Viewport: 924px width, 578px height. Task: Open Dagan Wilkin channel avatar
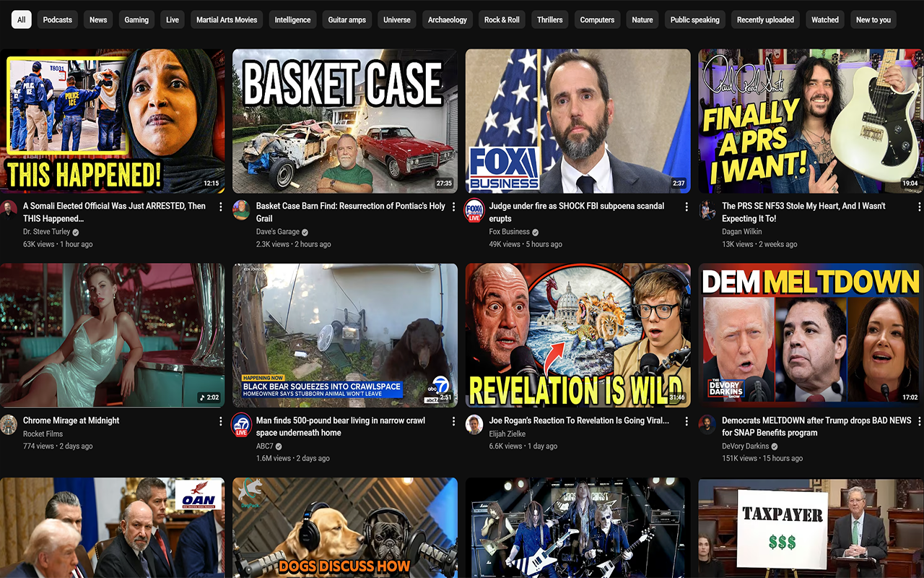click(x=707, y=210)
